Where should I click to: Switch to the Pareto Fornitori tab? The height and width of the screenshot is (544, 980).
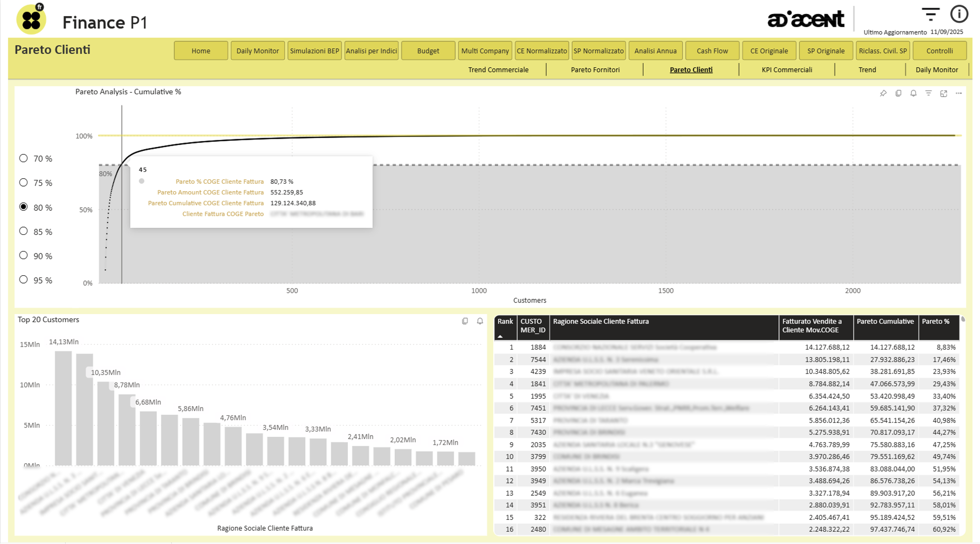pos(595,70)
